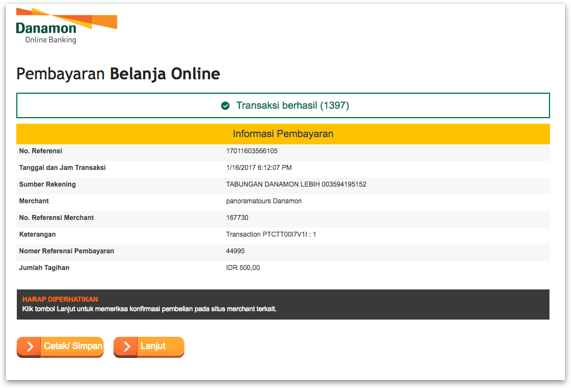
Task: Click the Lanjut button label
Action: pos(153,346)
